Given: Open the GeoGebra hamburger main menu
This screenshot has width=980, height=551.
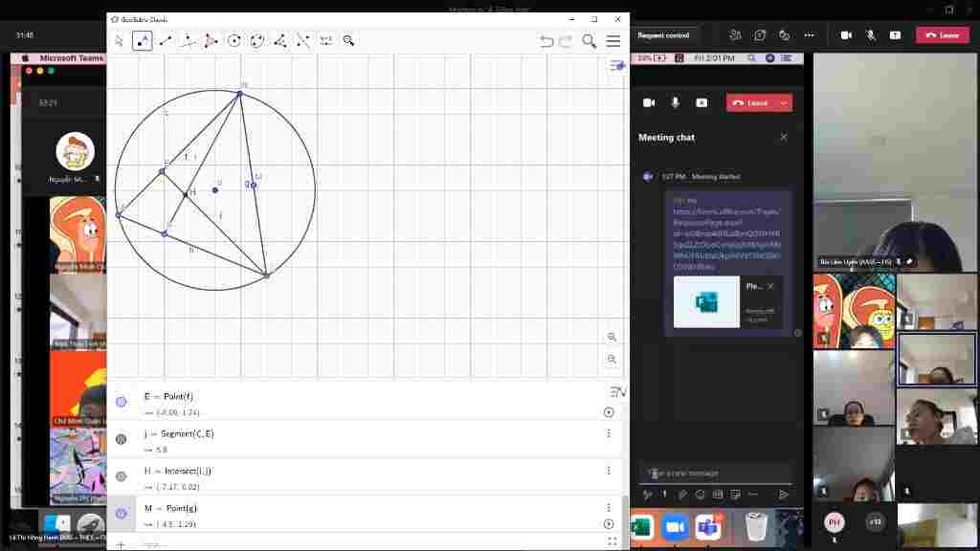Looking at the screenshot, I should click(x=613, y=41).
